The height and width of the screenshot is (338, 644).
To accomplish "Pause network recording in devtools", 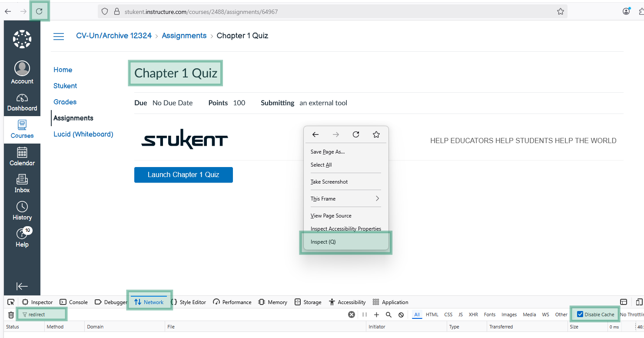I will (x=365, y=315).
